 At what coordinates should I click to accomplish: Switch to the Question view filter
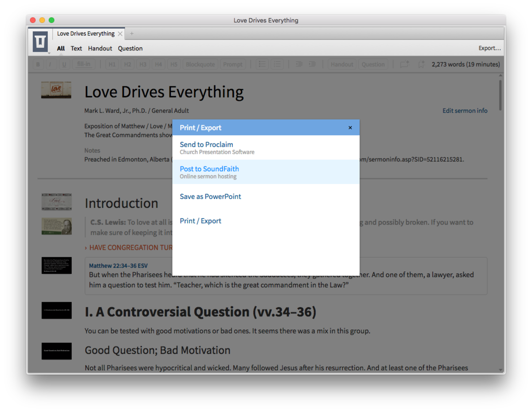tap(130, 48)
